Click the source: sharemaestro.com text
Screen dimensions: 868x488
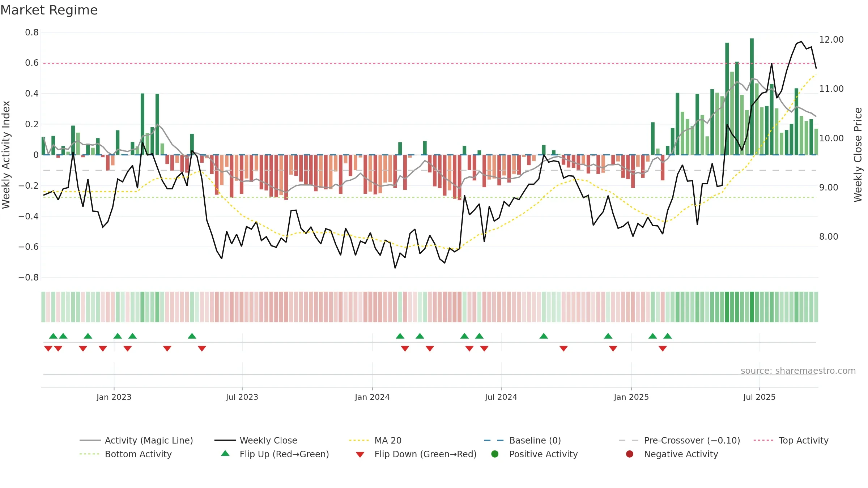pyautogui.click(x=798, y=371)
